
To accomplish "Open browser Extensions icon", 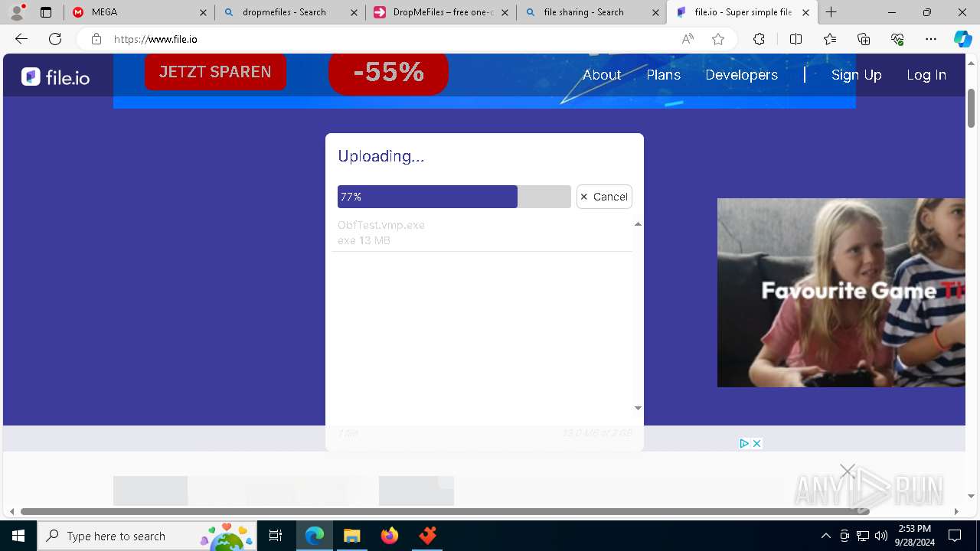I will click(x=759, y=39).
